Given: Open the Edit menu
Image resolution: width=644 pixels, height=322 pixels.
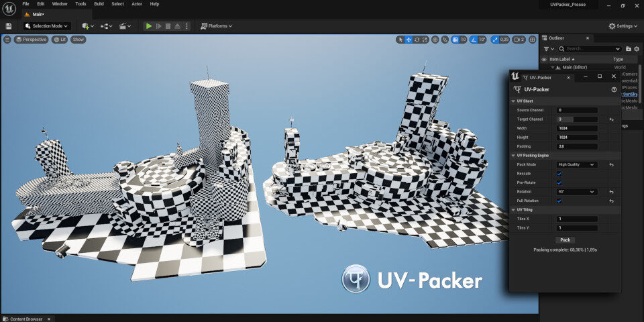Looking at the screenshot, I should tap(41, 4).
